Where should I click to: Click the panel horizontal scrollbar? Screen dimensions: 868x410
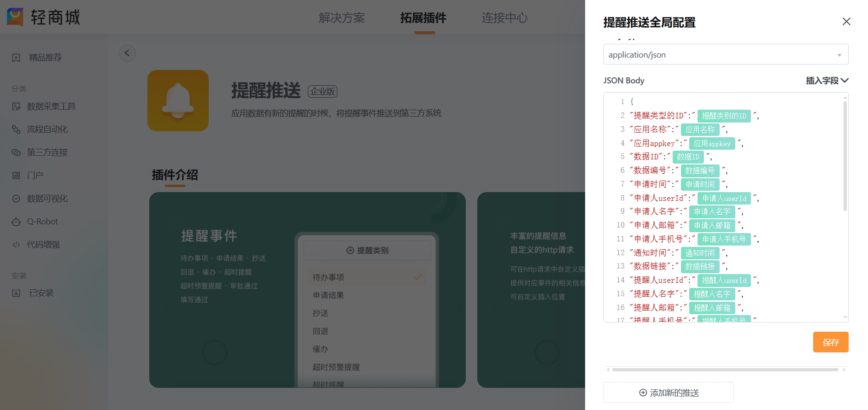coord(725,369)
